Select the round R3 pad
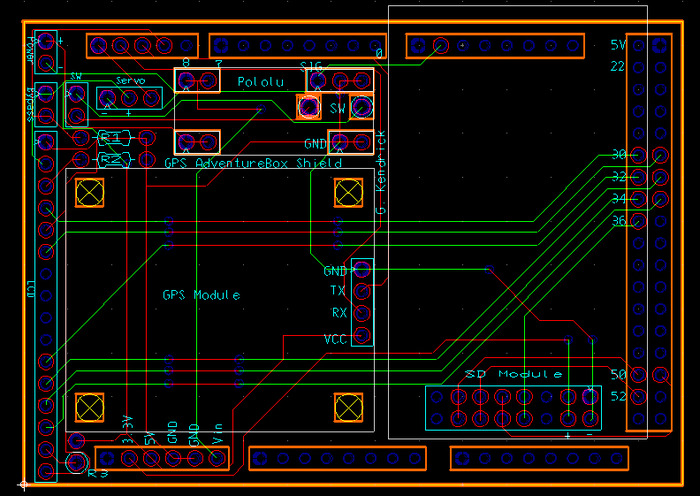Screen dimensions: 700x496 click(77, 463)
